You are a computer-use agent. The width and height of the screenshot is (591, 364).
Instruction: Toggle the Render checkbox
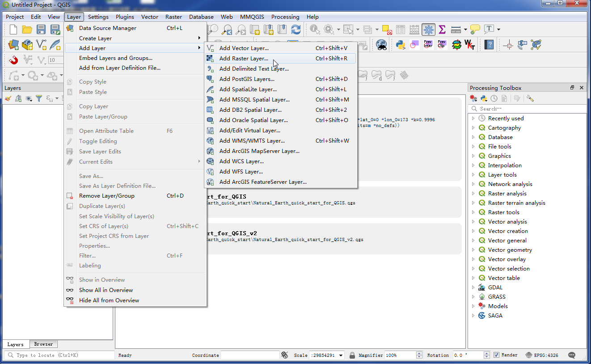[496, 355]
